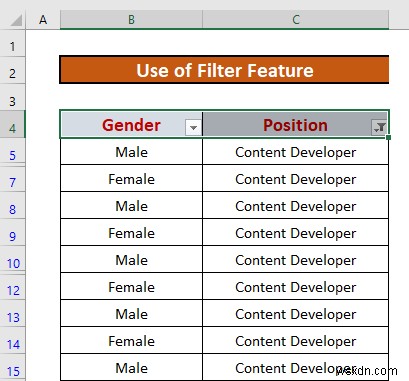This screenshot has height=381, width=409.
Task: Click the Select All corner triangle
Action: point(16,20)
